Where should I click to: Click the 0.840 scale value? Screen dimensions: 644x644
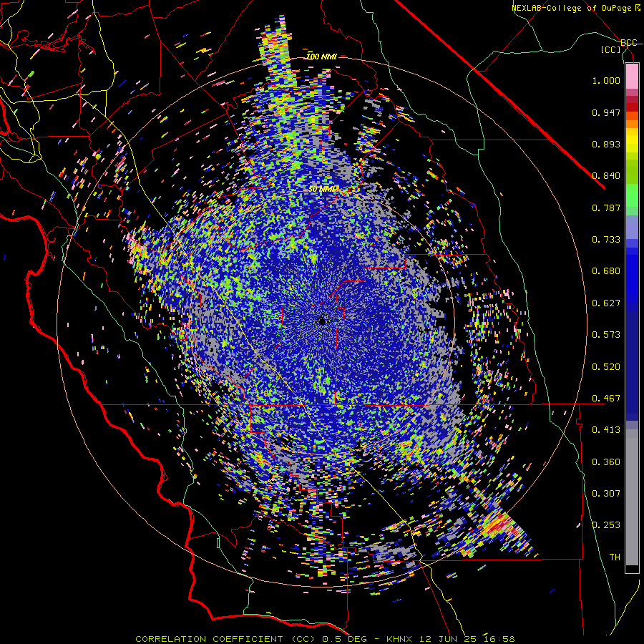[x=606, y=176]
